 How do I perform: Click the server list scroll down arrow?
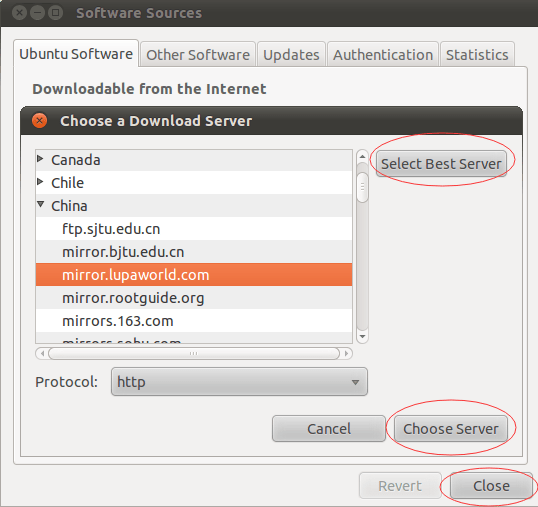point(362,337)
